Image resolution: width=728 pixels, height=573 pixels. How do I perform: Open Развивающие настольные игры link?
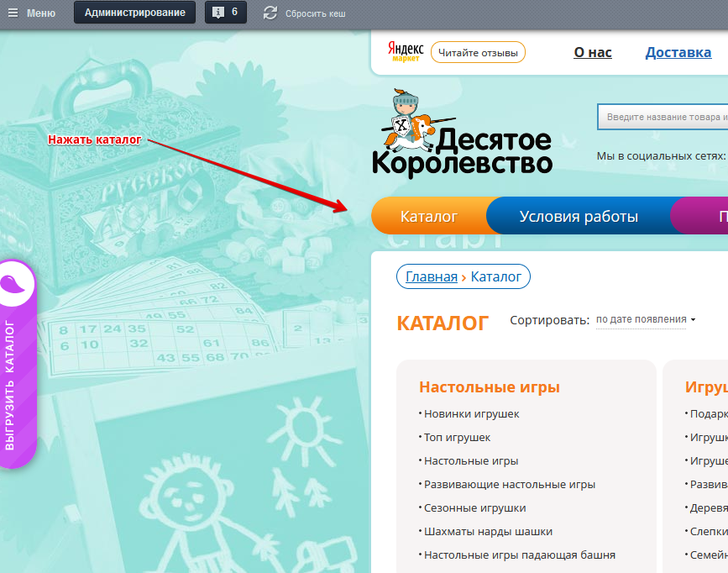point(510,484)
